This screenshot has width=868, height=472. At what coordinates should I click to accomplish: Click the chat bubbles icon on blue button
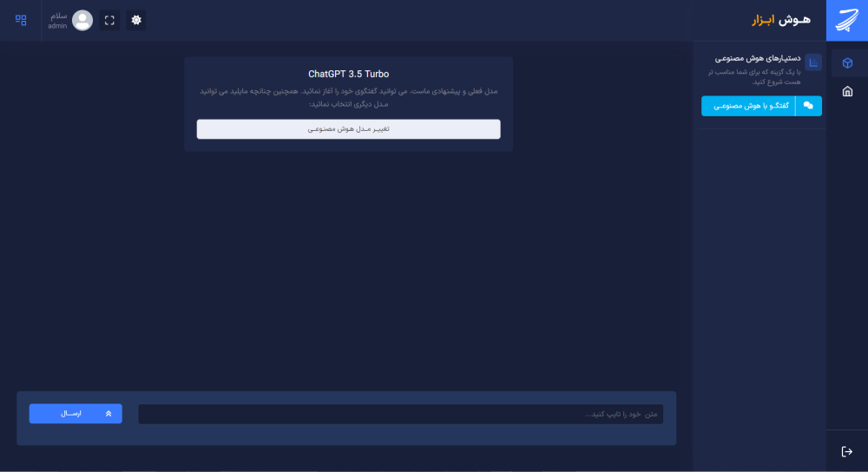[x=808, y=106]
